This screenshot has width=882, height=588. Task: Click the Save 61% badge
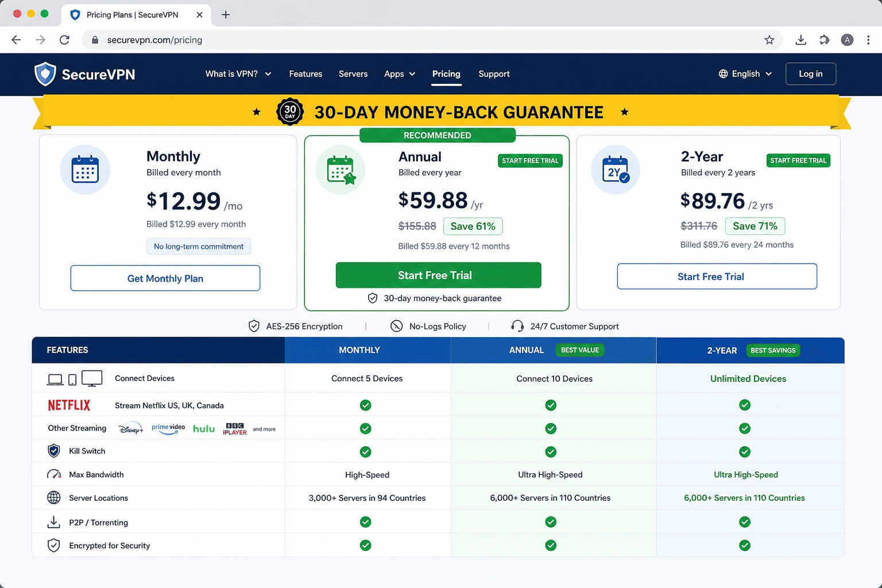tap(473, 226)
